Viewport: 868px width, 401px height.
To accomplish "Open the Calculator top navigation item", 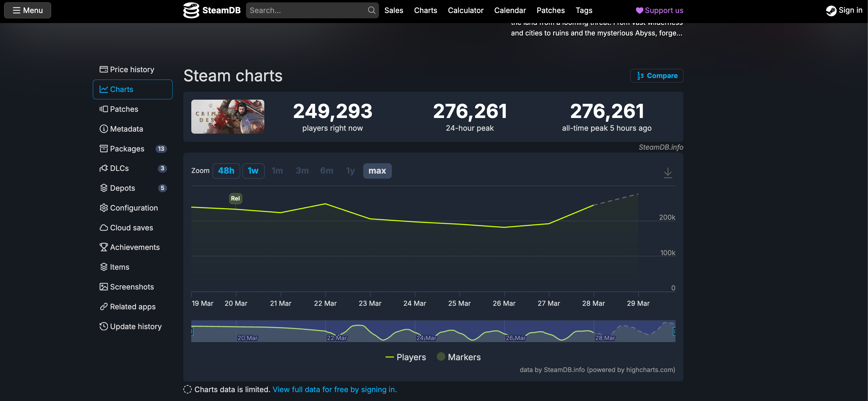I will click(x=465, y=10).
